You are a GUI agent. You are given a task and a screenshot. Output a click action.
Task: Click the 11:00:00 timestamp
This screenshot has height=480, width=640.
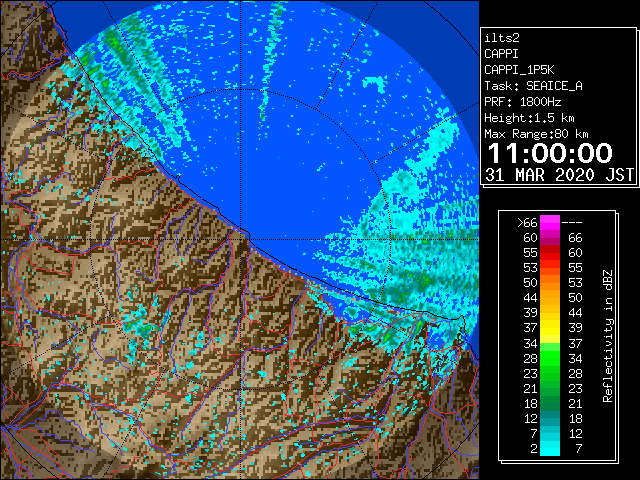coord(550,153)
